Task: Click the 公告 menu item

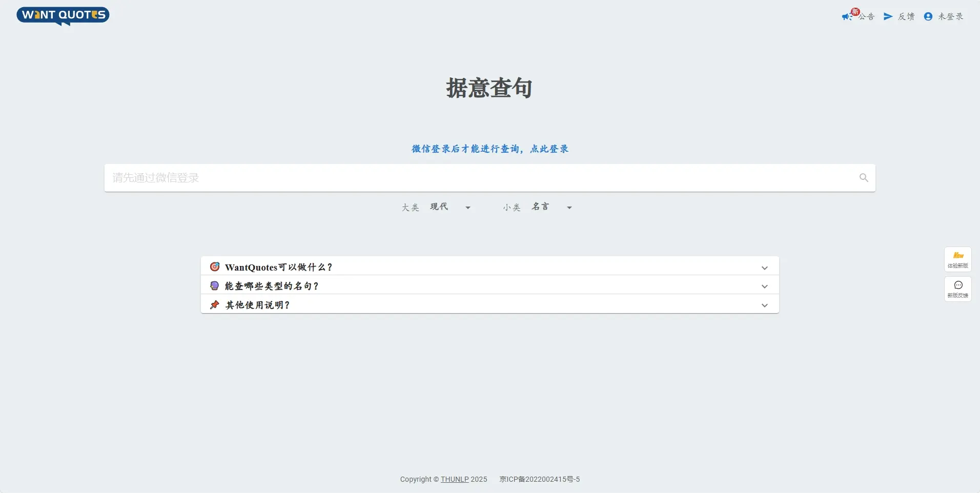Action: [x=867, y=17]
